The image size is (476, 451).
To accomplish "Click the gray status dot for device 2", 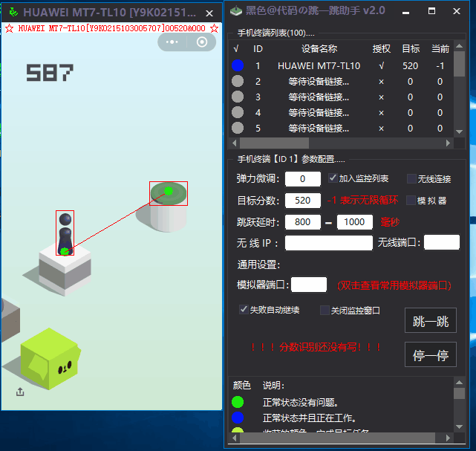I will [237, 81].
